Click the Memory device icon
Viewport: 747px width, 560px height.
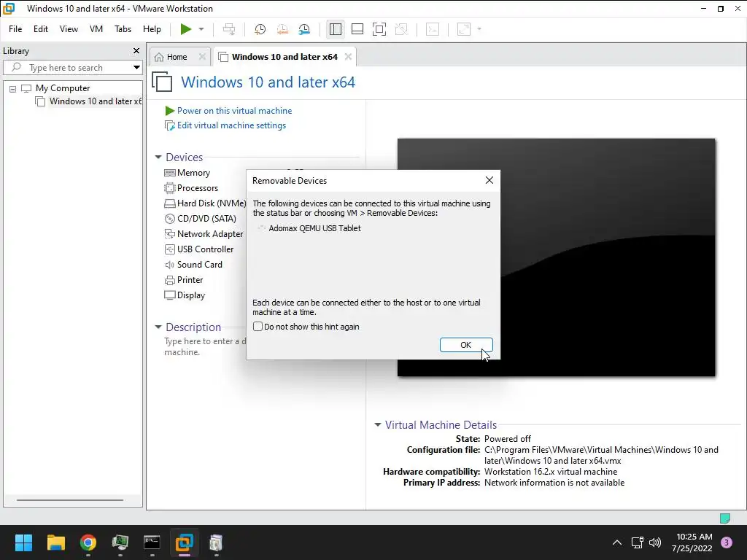click(x=169, y=173)
